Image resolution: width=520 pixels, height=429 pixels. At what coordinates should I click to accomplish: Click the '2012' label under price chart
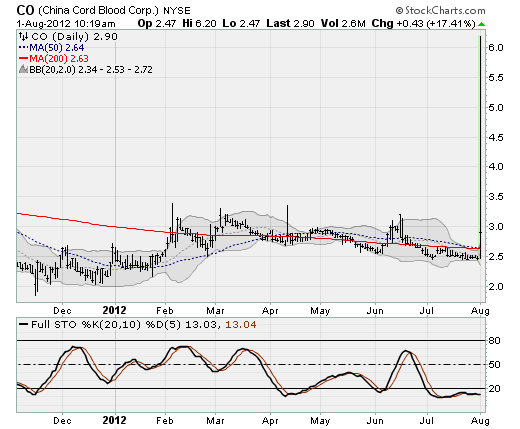point(114,311)
